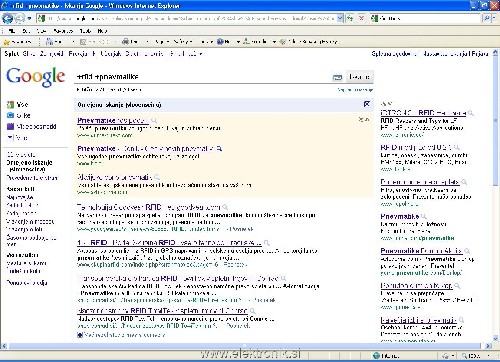This screenshot has height=362, width=500.
Task: Click preview magnifier beside second Pnevmatike ad
Action: point(219,148)
